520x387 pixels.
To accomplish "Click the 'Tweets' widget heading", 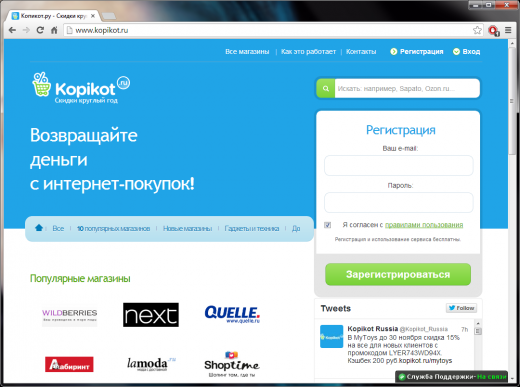I will [x=336, y=308].
